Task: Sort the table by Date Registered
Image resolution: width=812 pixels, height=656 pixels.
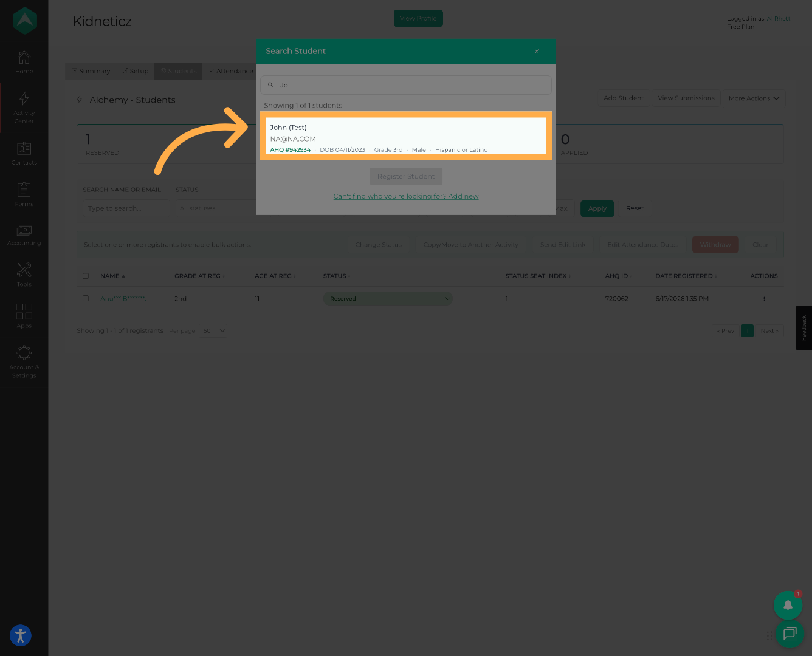Action: 686,276
